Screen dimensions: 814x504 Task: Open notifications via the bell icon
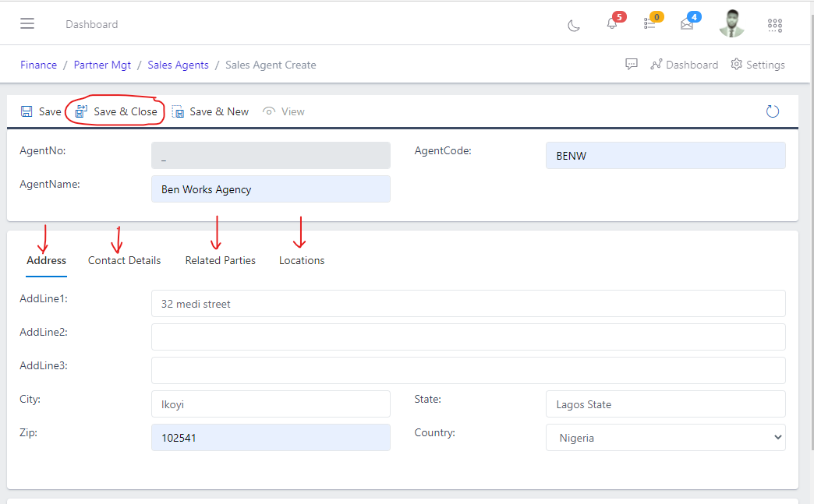click(x=612, y=24)
